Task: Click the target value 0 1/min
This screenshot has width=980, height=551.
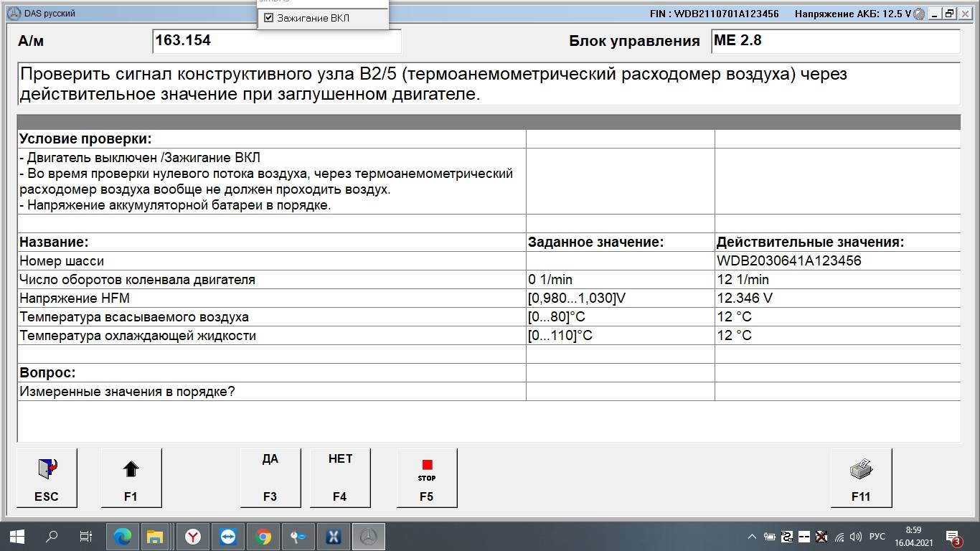Action: (550, 280)
